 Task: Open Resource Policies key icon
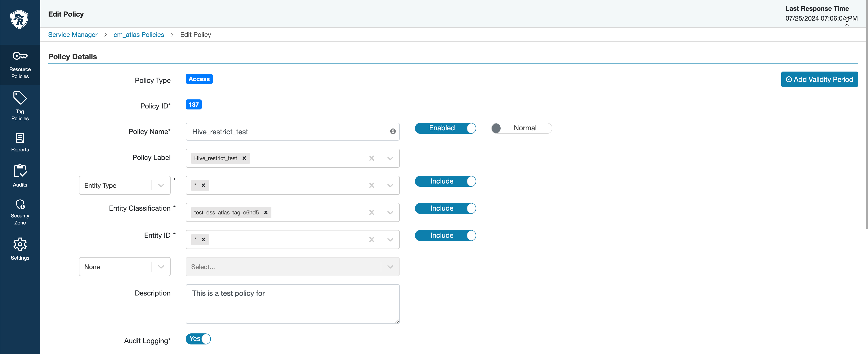(x=20, y=56)
